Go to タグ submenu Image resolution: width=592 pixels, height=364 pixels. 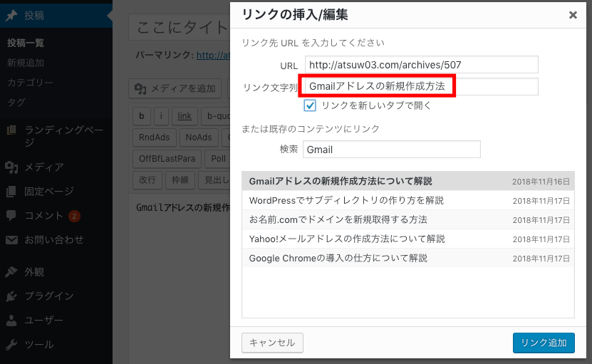coord(16,102)
